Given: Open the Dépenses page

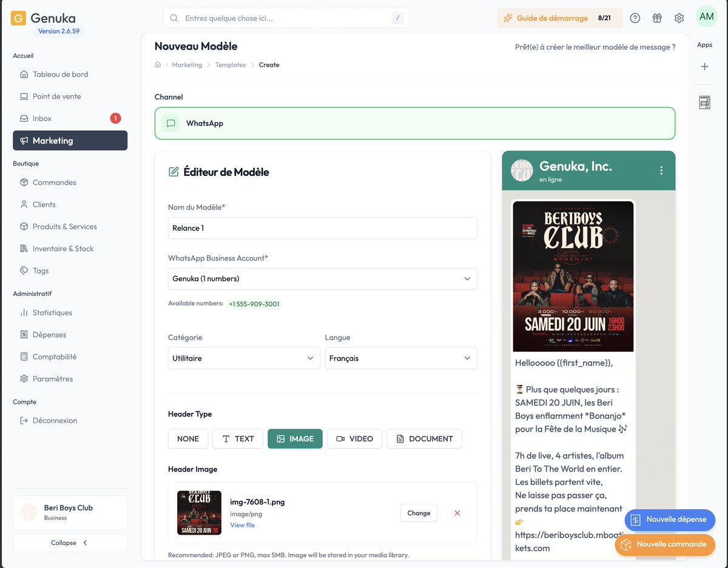Looking at the screenshot, I should pos(70,335).
